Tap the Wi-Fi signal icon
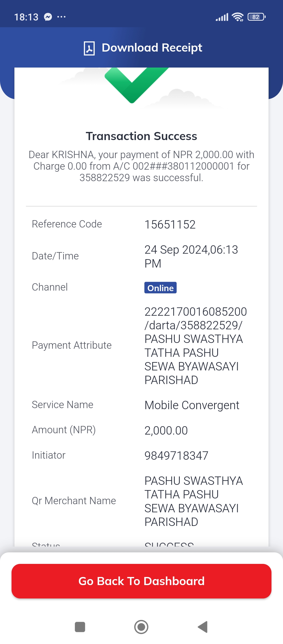The width and height of the screenshot is (283, 644). (238, 17)
